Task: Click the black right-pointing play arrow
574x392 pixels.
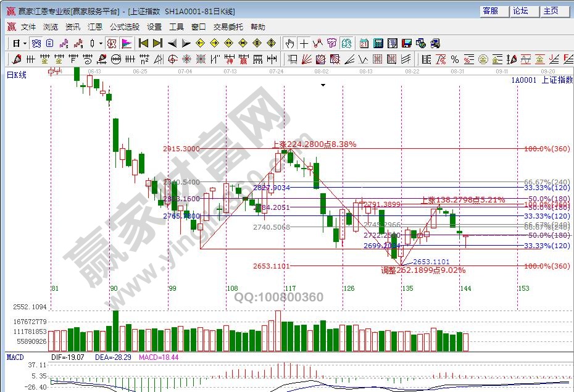Action: (x=186, y=43)
